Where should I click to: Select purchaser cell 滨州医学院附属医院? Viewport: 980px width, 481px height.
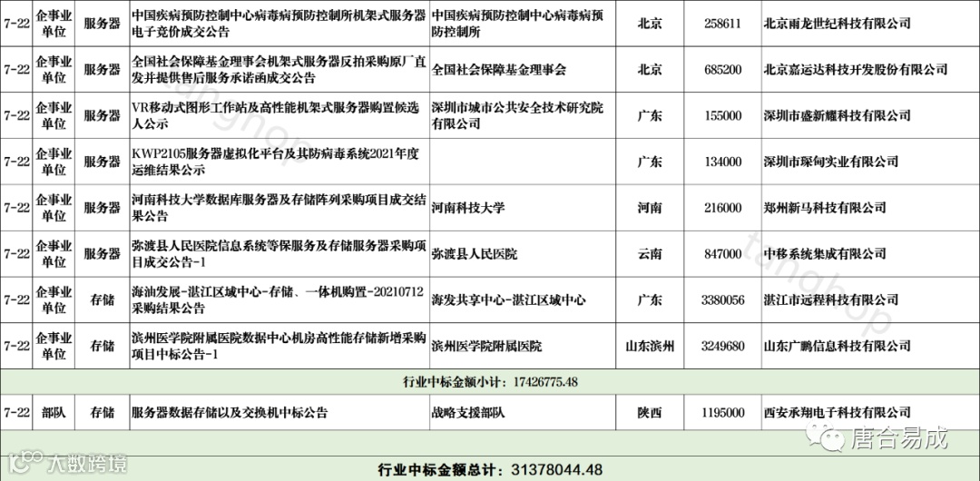coord(486,346)
